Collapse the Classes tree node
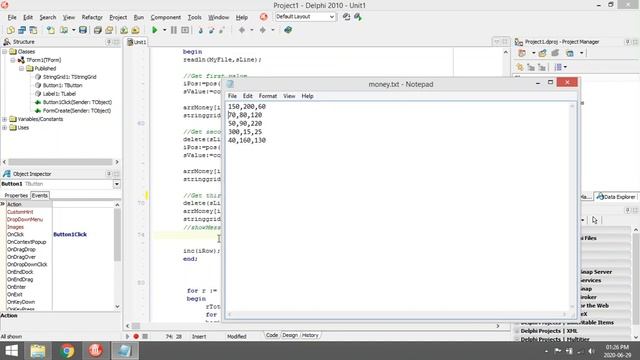 [4, 52]
